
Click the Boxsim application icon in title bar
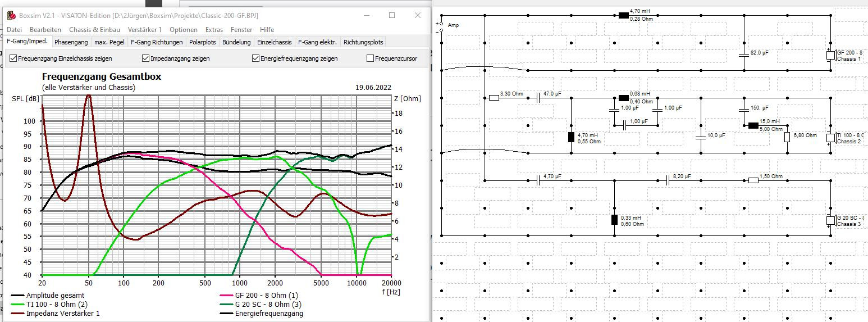click(11, 16)
